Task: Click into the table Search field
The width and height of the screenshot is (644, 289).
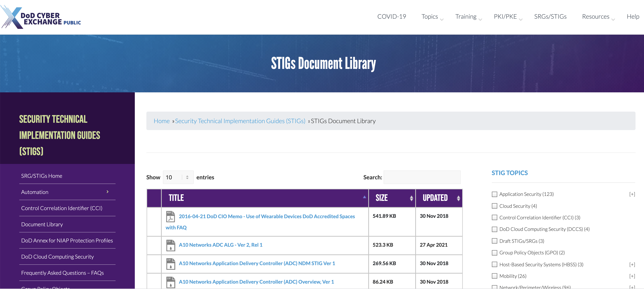Action: (422, 177)
